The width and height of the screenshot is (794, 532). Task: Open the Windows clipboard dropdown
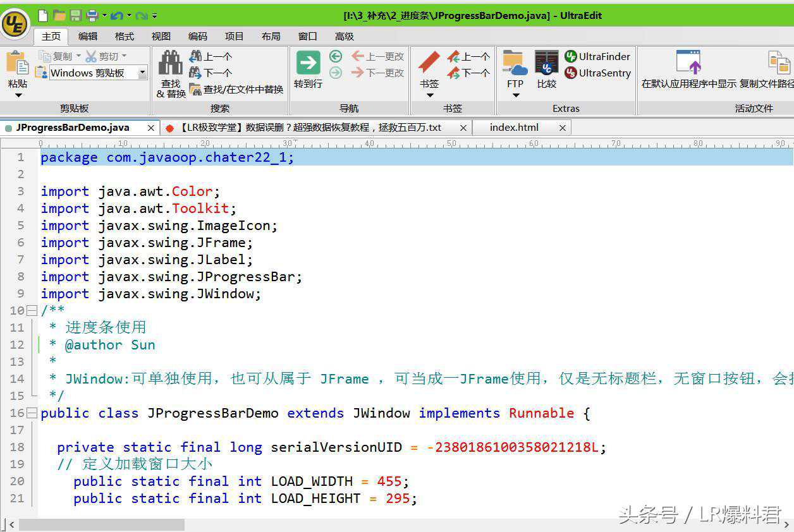[x=142, y=73]
